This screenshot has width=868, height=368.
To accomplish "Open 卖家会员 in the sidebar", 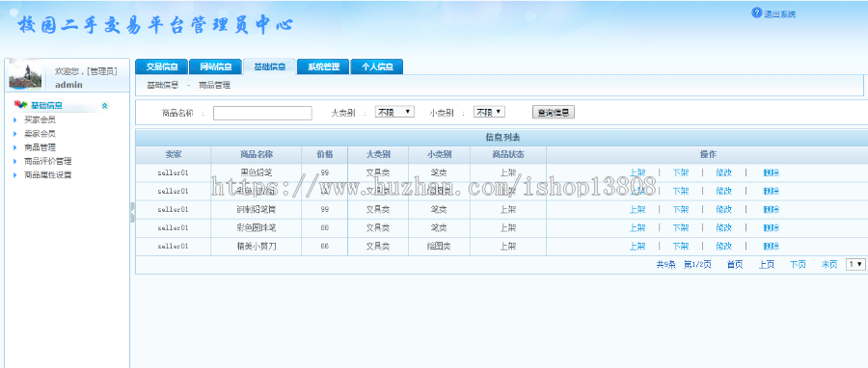I will point(40,133).
